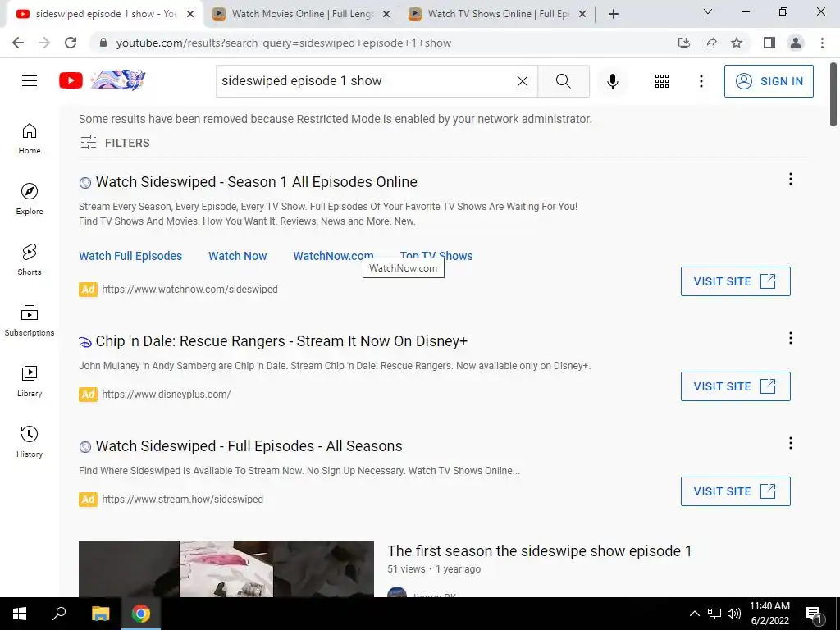Click the magnifier search button
This screenshot has height=630, width=840.
click(x=563, y=81)
